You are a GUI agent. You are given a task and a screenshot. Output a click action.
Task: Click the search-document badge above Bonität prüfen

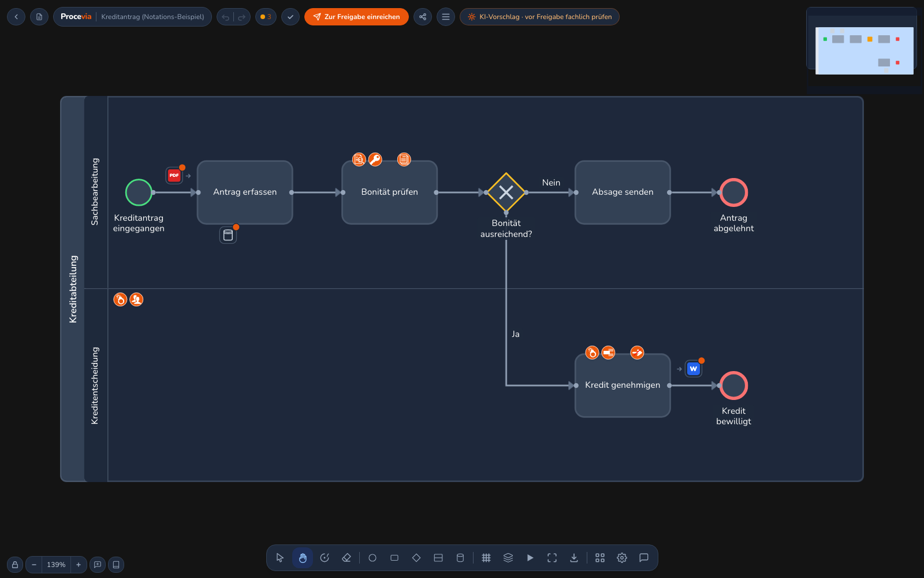[x=359, y=160]
